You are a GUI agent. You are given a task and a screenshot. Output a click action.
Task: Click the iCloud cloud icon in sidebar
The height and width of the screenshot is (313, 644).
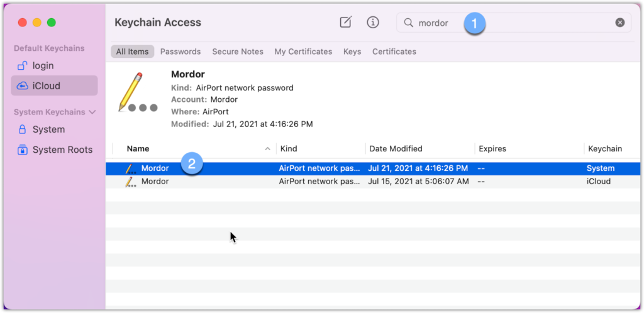(x=22, y=85)
